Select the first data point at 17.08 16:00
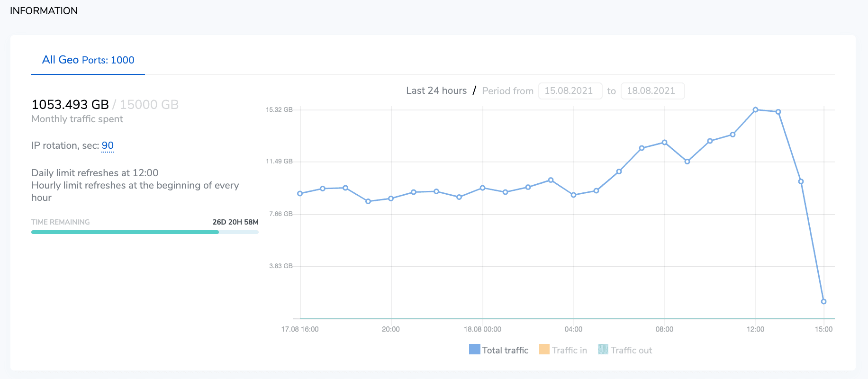This screenshot has height=379, width=868. pos(300,193)
